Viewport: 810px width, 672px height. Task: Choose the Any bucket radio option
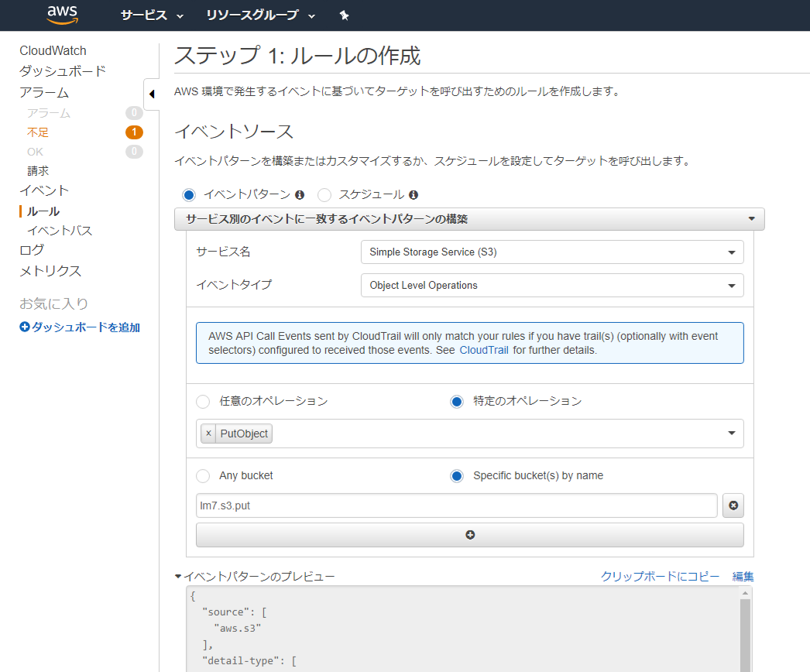[x=203, y=475]
